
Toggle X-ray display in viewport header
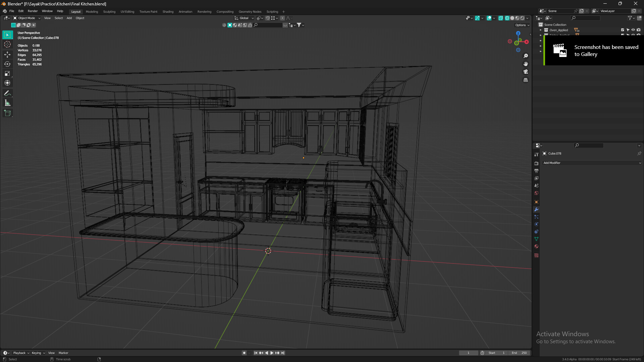(500, 18)
